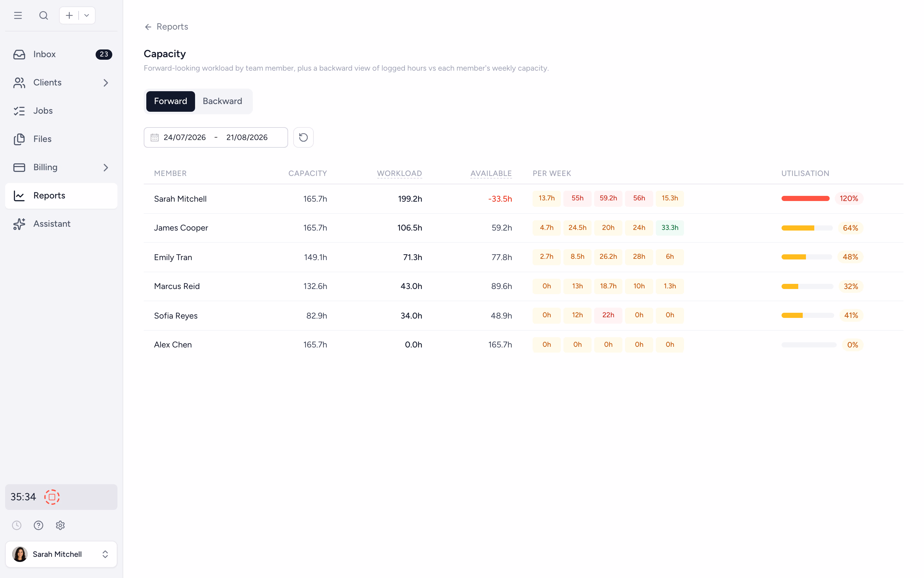Image resolution: width=924 pixels, height=578 pixels.
Task: Click Marcus Reid's 89.6h available
Action: [501, 286]
